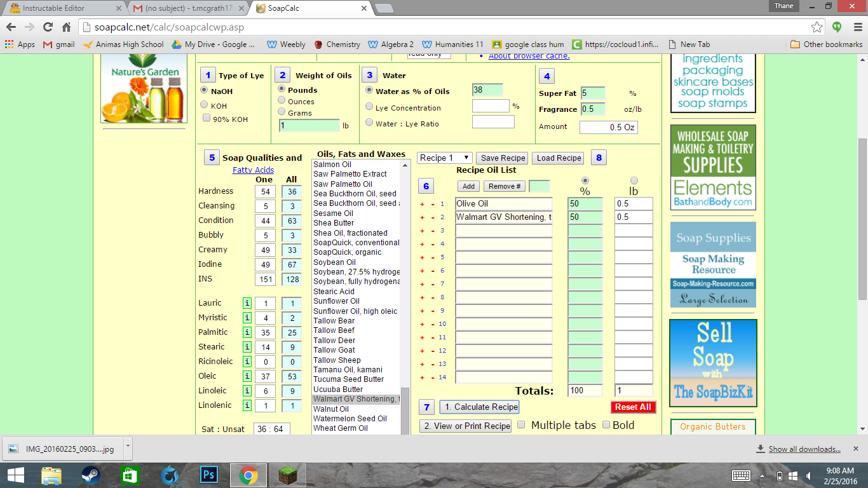
Task: Open the Fatty Acids link
Action: coord(253,170)
